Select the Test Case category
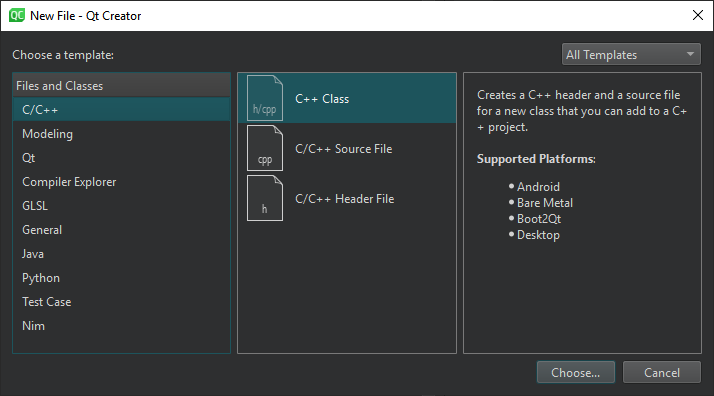Screen dimensions: 714x396 122,302
